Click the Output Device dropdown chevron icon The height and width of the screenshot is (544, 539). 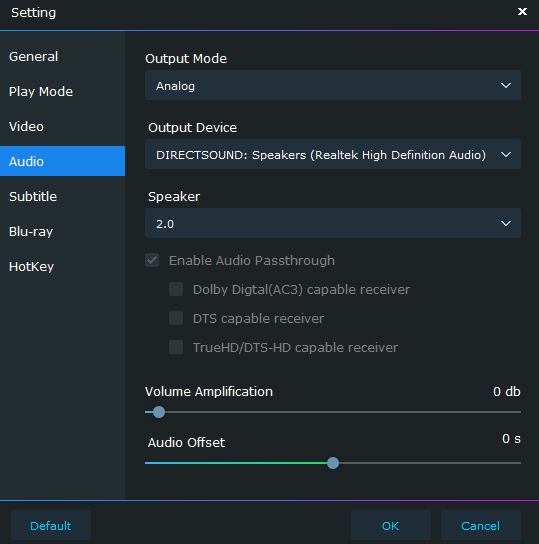(x=506, y=154)
